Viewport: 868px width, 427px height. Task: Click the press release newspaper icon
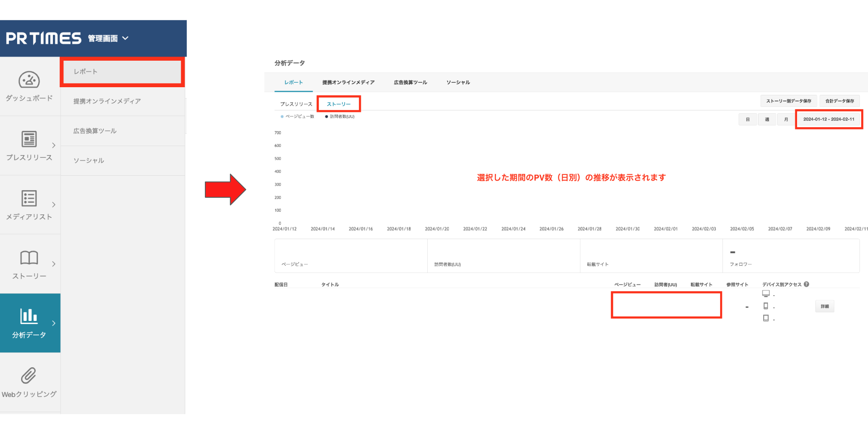coord(29,139)
